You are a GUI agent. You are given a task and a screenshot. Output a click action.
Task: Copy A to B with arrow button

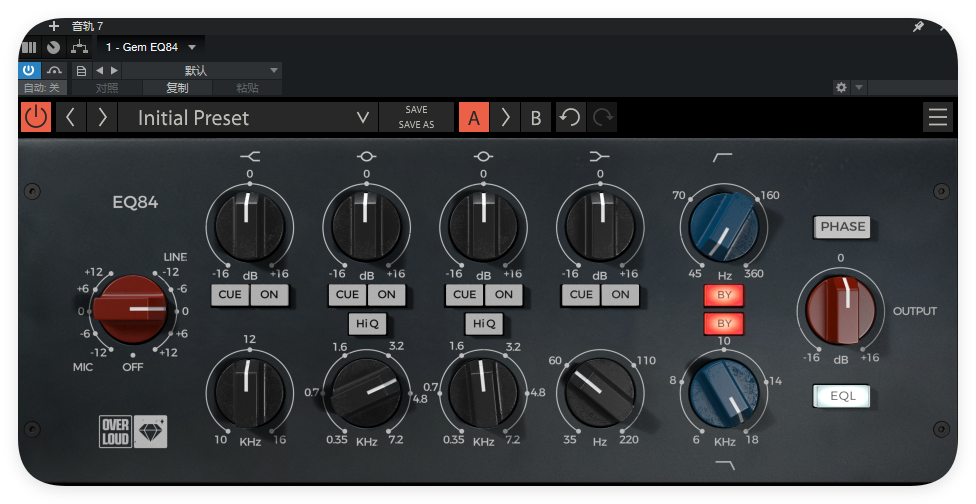click(x=505, y=117)
